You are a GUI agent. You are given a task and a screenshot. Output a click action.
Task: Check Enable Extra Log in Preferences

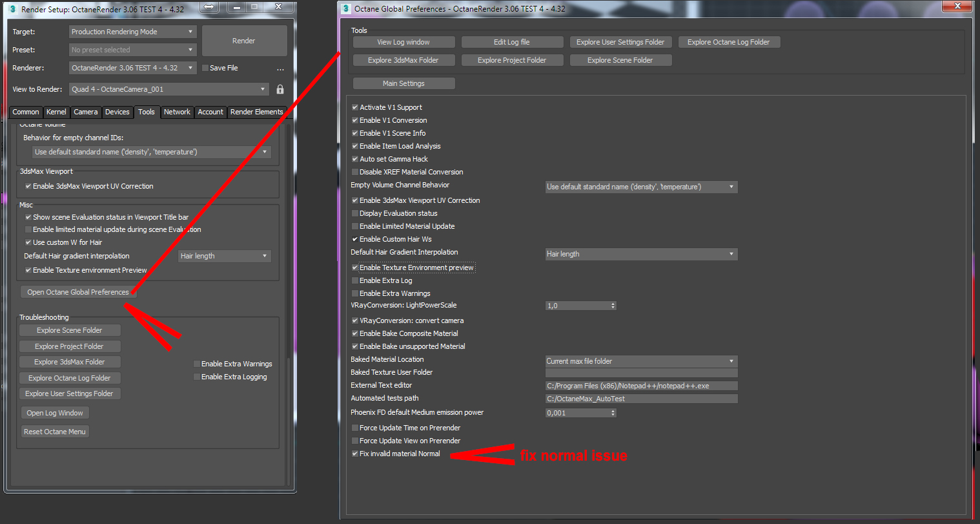tap(355, 280)
